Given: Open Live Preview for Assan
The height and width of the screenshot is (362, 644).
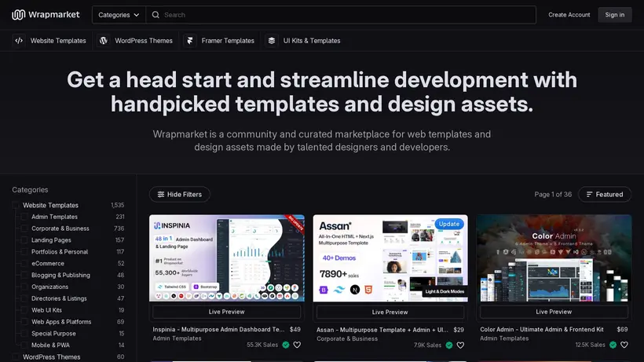Looking at the screenshot, I should pyautogui.click(x=390, y=313).
